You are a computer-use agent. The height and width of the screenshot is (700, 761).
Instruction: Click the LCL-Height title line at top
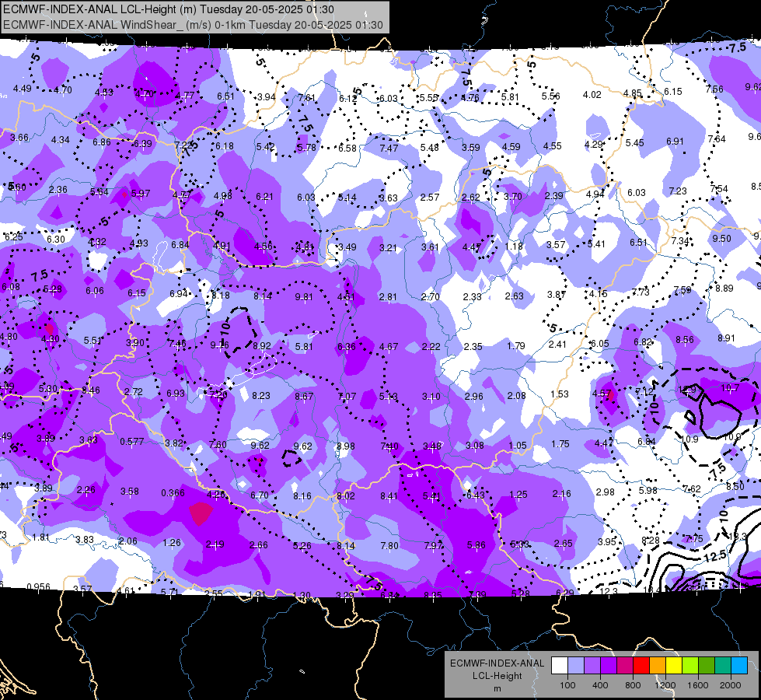click(168, 9)
